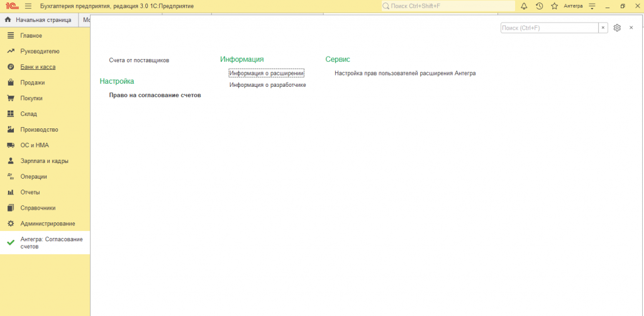644x316 pixels.
Task: Click home icon of Начальная страница
Action: coord(8,20)
